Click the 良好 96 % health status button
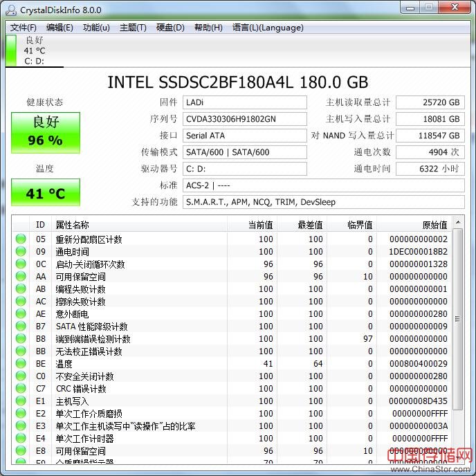 point(46,131)
